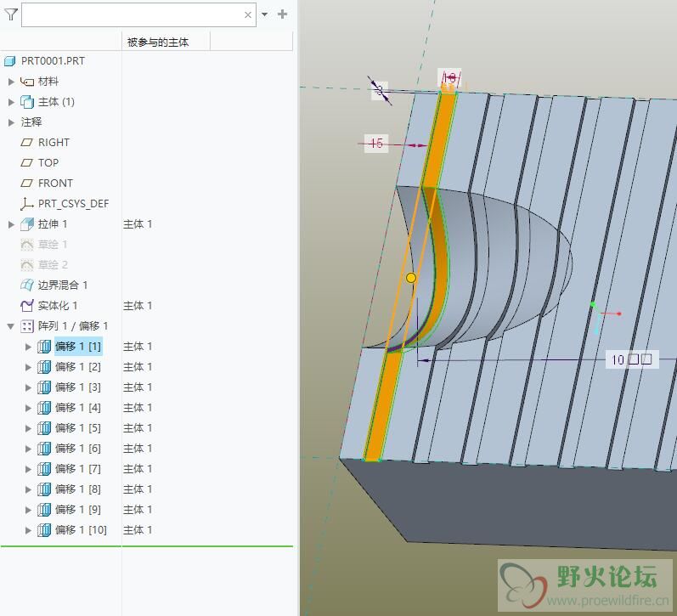Click 主体 1 cell in 拉伸 1 row

pos(138,224)
